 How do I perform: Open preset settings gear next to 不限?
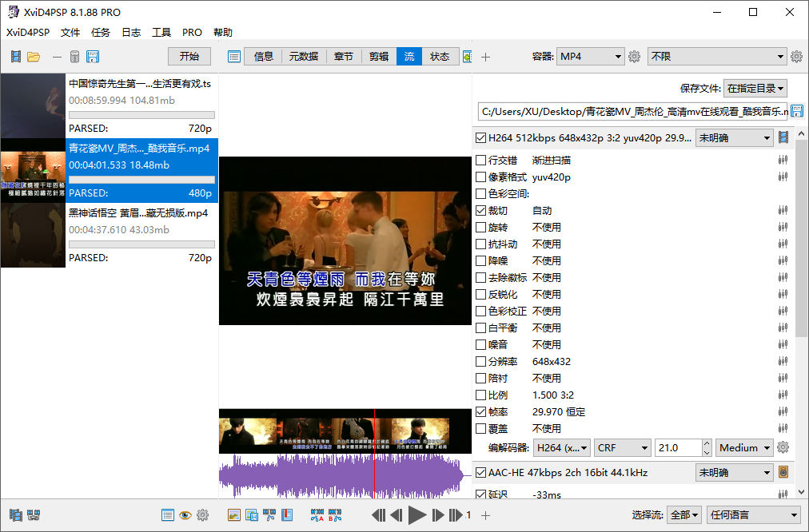click(797, 56)
